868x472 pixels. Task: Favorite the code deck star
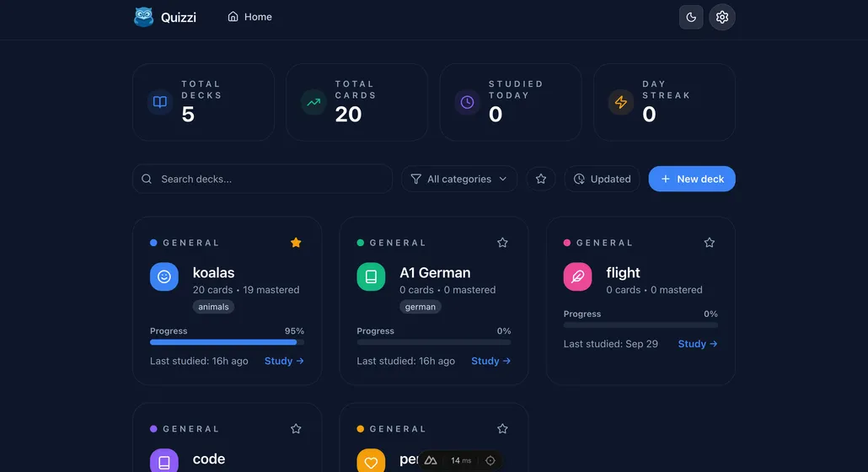(296, 428)
